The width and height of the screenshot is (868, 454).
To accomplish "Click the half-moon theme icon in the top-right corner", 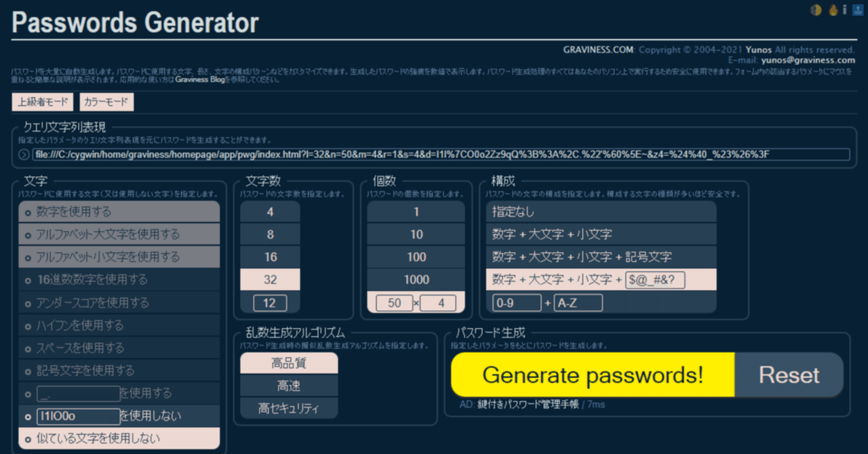I will (816, 9).
